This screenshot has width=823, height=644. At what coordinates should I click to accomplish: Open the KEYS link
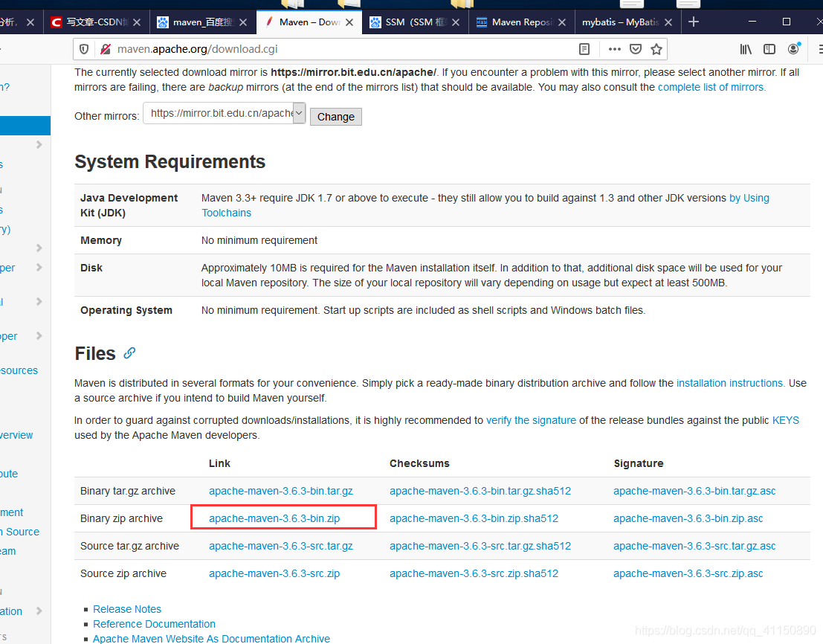785,420
